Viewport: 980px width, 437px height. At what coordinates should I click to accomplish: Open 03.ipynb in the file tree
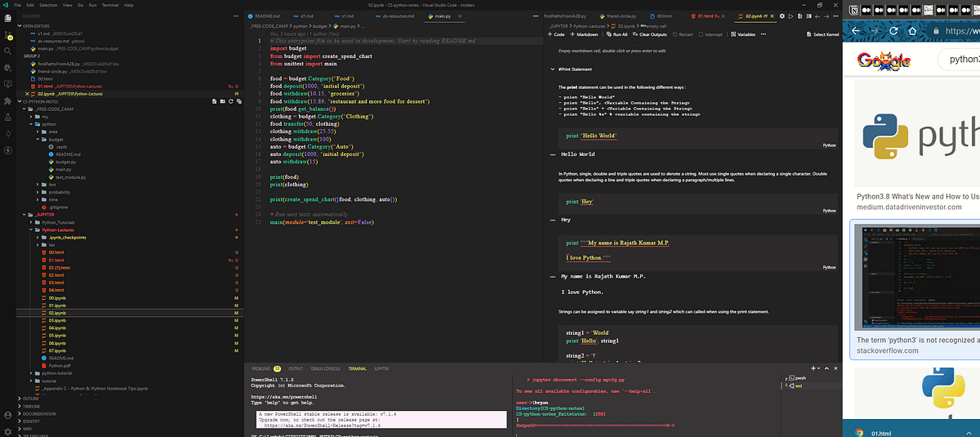tap(57, 320)
